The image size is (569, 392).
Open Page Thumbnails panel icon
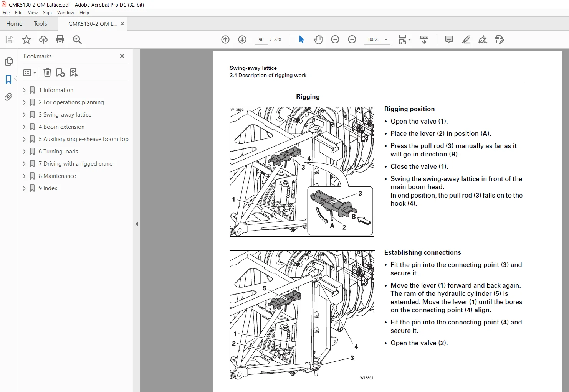[9, 61]
